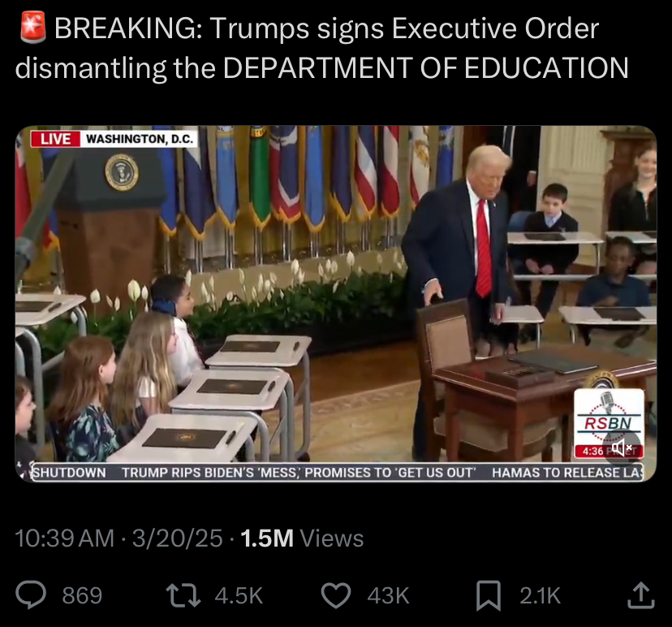Click the WASHINGTON, D.C. location label
The image size is (672, 627).
pyautogui.click(x=140, y=139)
